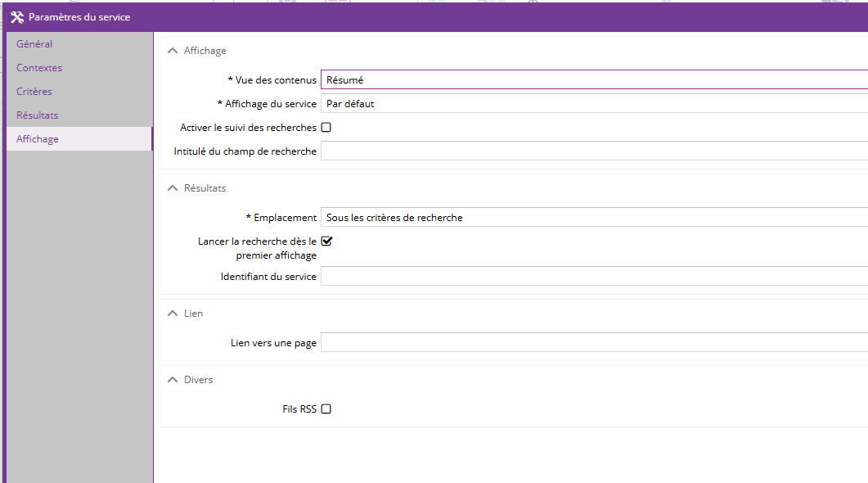The height and width of the screenshot is (483, 868).
Task: Click the 'Lien vers une page' field
Action: pyautogui.click(x=593, y=343)
